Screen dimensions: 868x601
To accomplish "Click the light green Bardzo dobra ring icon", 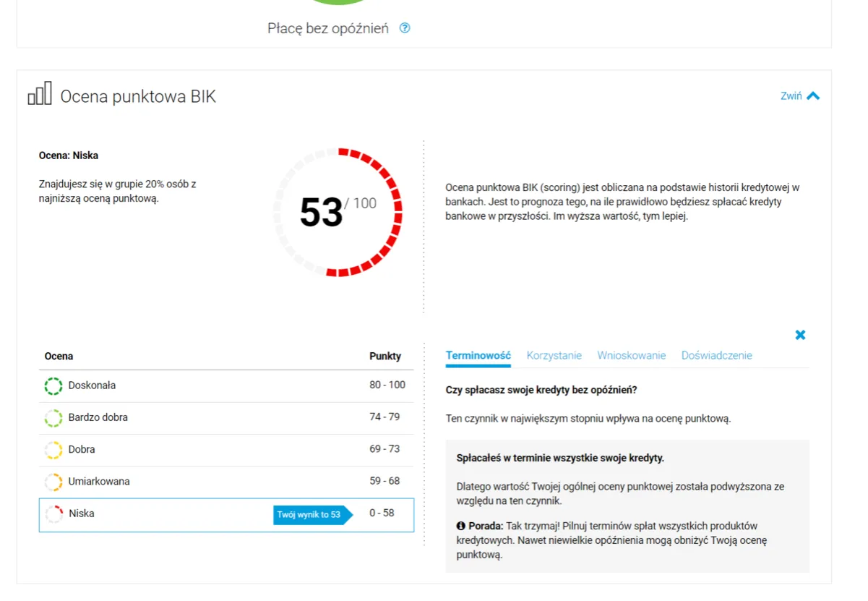I will click(x=53, y=417).
